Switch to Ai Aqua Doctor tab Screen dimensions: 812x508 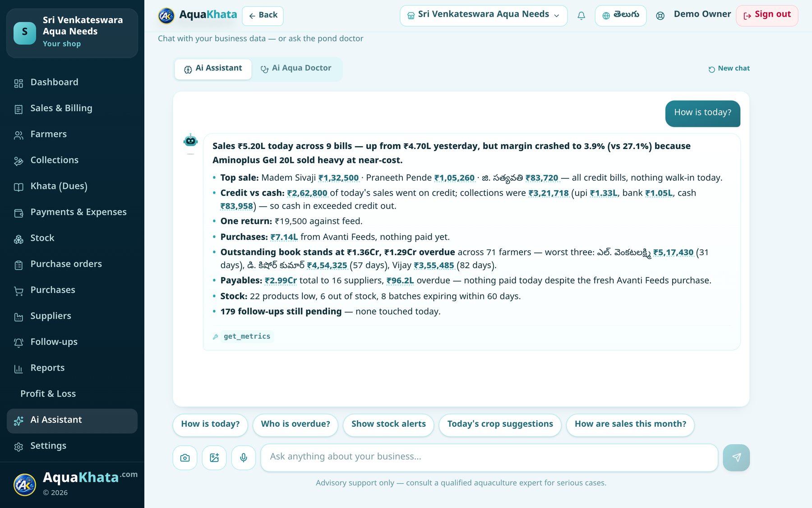[x=296, y=69]
